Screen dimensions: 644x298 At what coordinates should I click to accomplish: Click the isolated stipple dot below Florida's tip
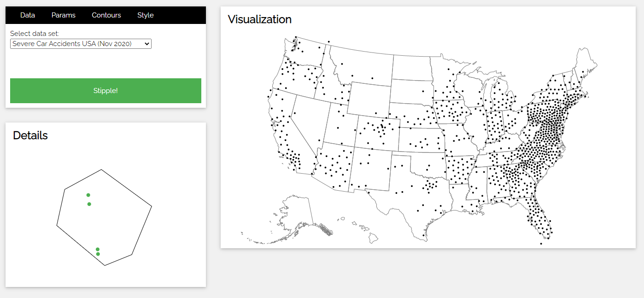tap(541, 243)
